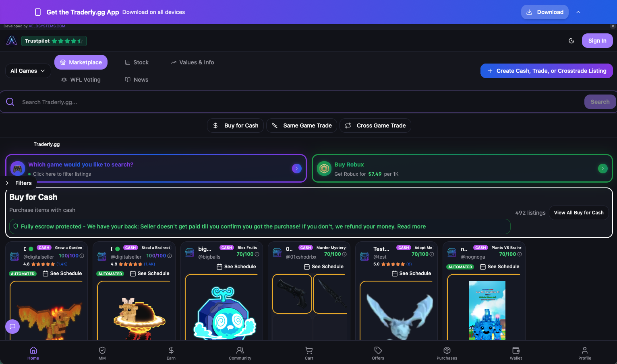617x364 pixels.
Task: Click the Read more escrow link
Action: 411,226
